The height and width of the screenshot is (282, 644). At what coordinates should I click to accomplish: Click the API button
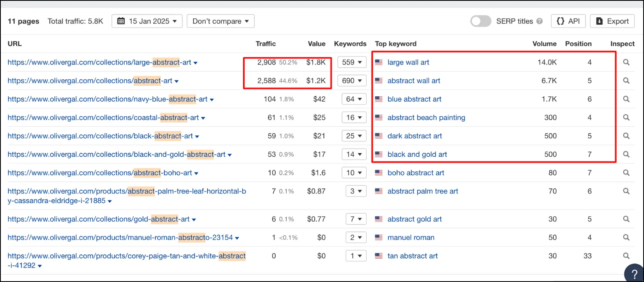568,21
